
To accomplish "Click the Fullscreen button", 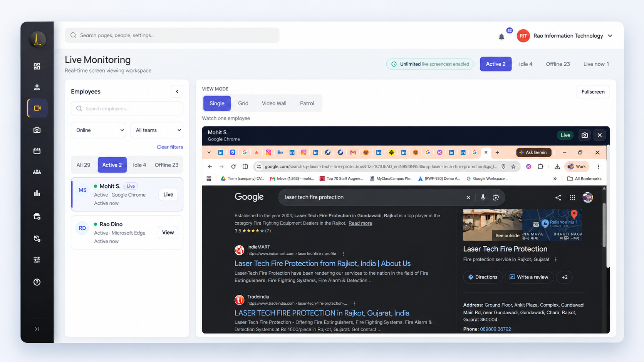I will [x=593, y=92].
